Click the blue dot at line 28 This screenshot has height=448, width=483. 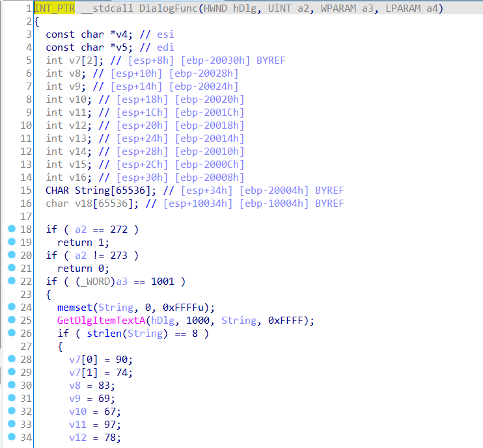[x=11, y=360]
